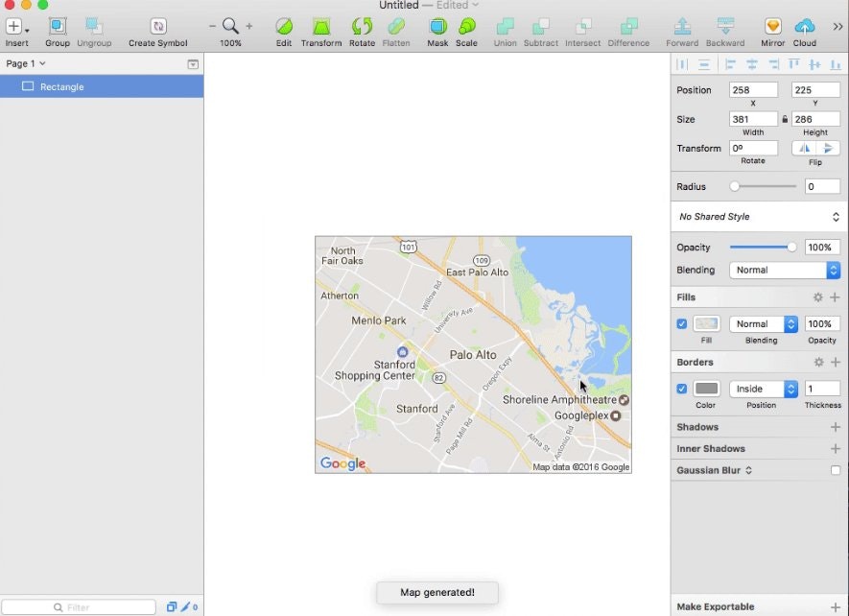Align layer horizontal centers
Image resolution: width=849 pixels, height=616 pixels.
click(751, 65)
